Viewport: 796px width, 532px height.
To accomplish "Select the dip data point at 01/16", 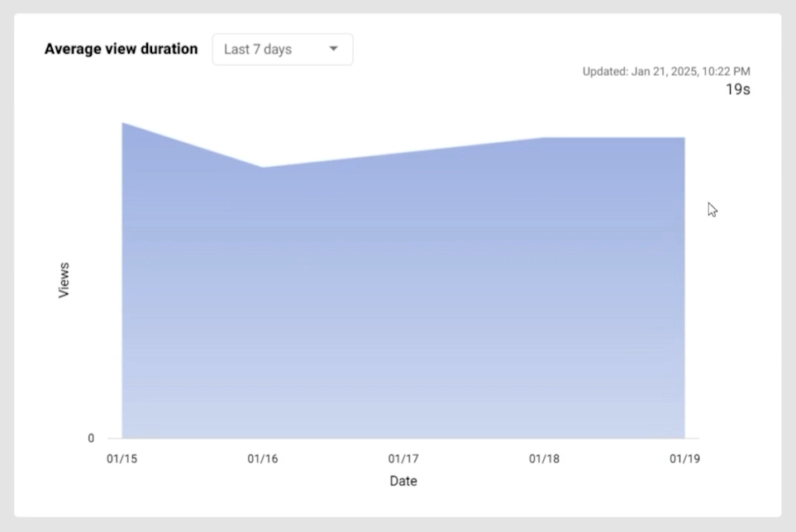I will [262, 168].
